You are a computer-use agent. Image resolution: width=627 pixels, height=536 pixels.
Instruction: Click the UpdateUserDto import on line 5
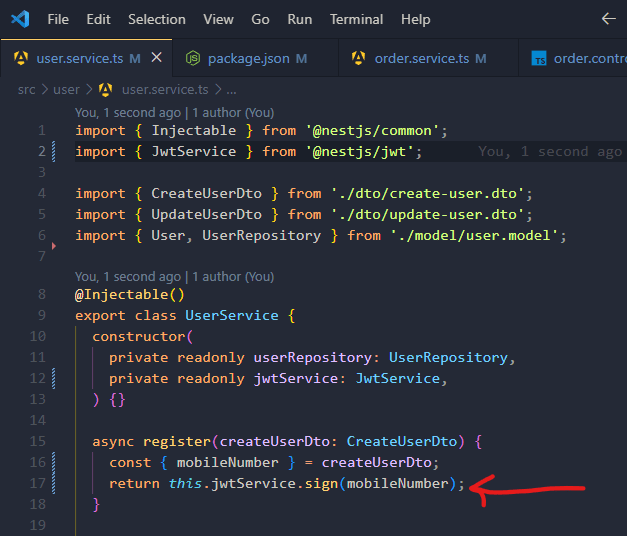206,215
